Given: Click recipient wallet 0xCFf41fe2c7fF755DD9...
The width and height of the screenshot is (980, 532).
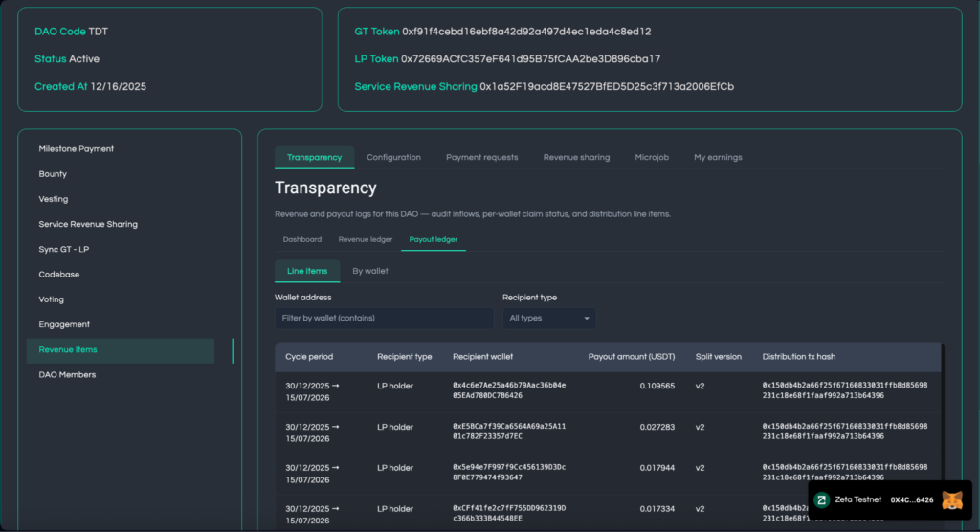Looking at the screenshot, I should pos(509,513).
